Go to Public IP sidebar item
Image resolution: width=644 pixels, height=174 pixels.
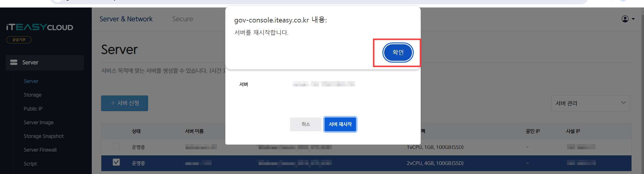[x=33, y=109]
